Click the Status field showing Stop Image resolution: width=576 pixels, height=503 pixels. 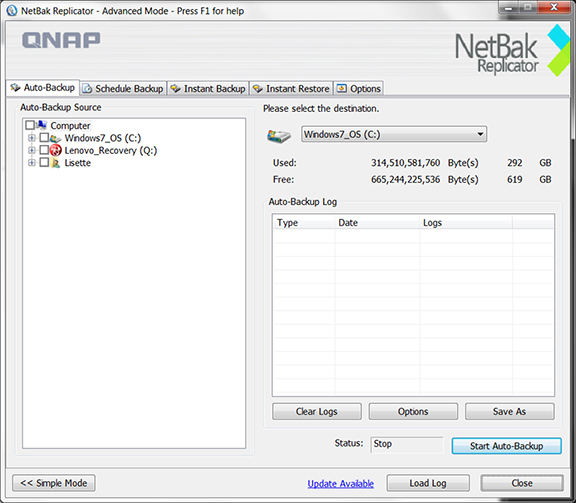click(407, 444)
